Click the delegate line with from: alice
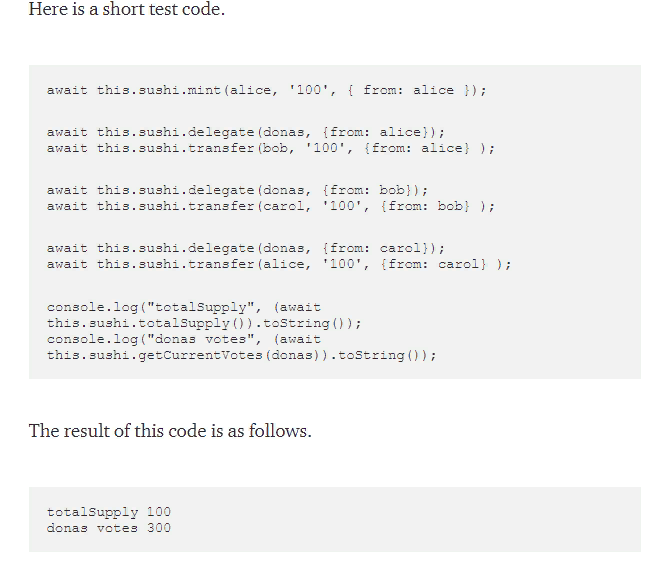The height and width of the screenshot is (570, 669). pos(246,132)
